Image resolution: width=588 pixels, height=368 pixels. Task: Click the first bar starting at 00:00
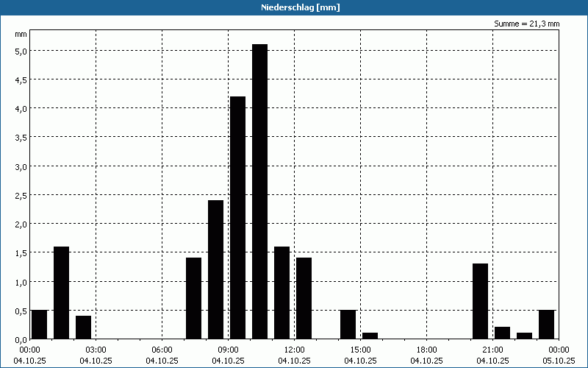point(39,325)
